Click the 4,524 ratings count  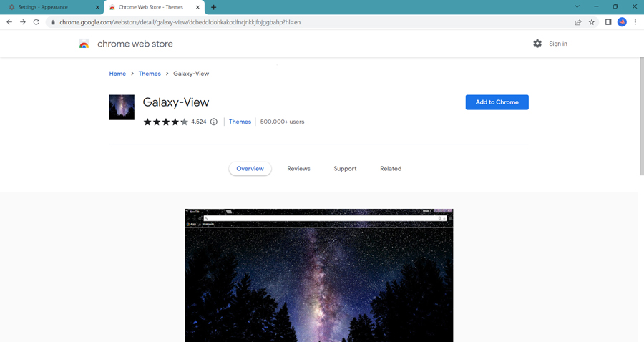tap(198, 122)
